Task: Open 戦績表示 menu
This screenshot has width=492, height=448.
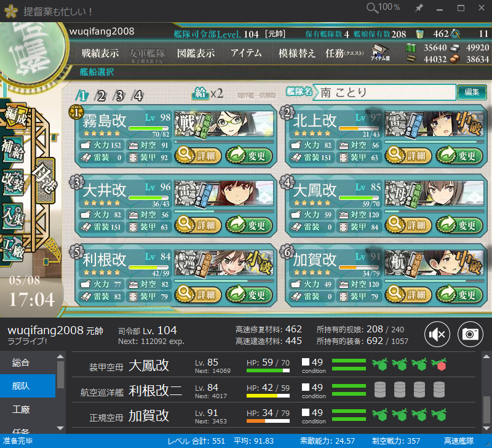Action: tap(100, 54)
